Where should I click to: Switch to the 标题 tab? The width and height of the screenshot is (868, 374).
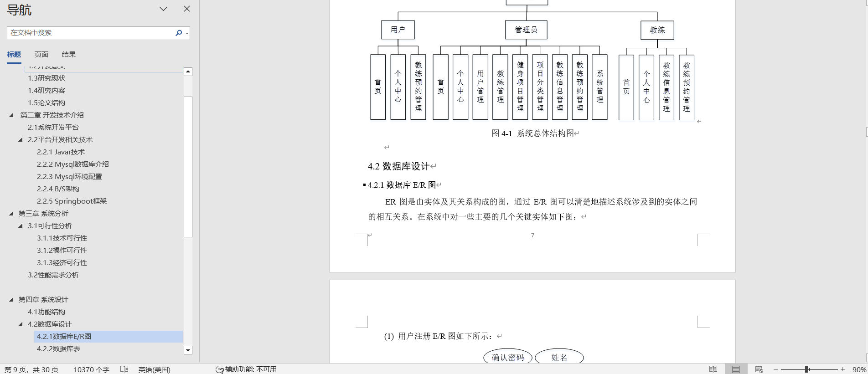14,54
